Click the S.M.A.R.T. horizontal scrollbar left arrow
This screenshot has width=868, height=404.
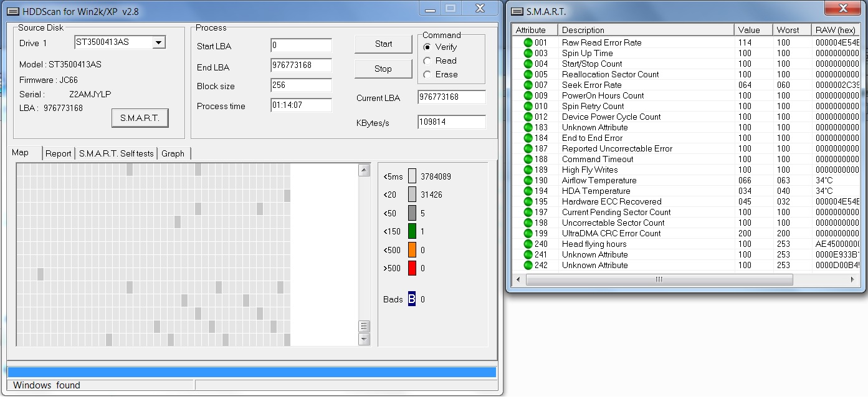519,280
